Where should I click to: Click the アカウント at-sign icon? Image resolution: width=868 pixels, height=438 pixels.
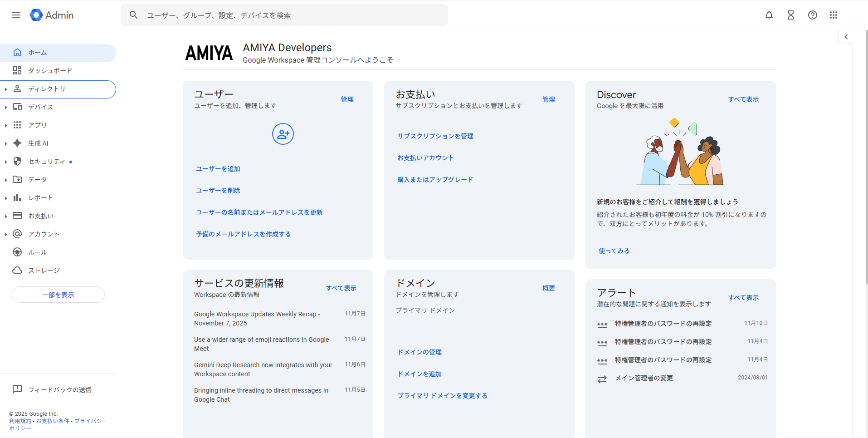[x=17, y=234]
